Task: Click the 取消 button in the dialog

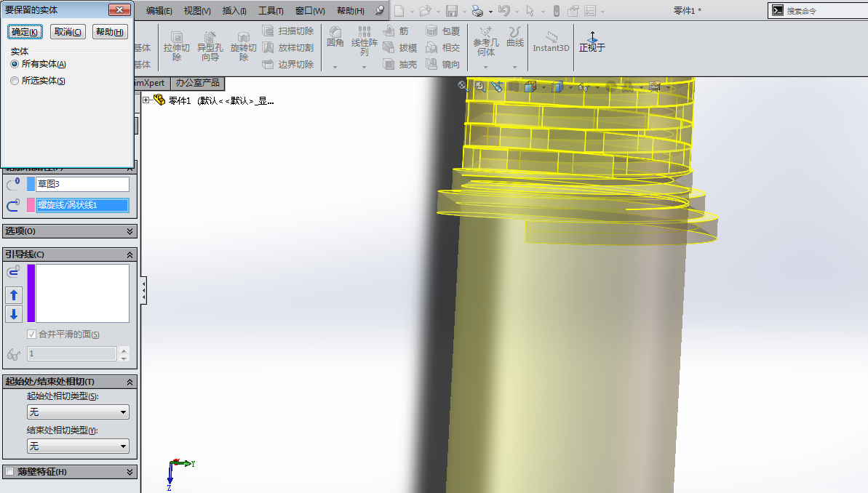Action: point(68,32)
